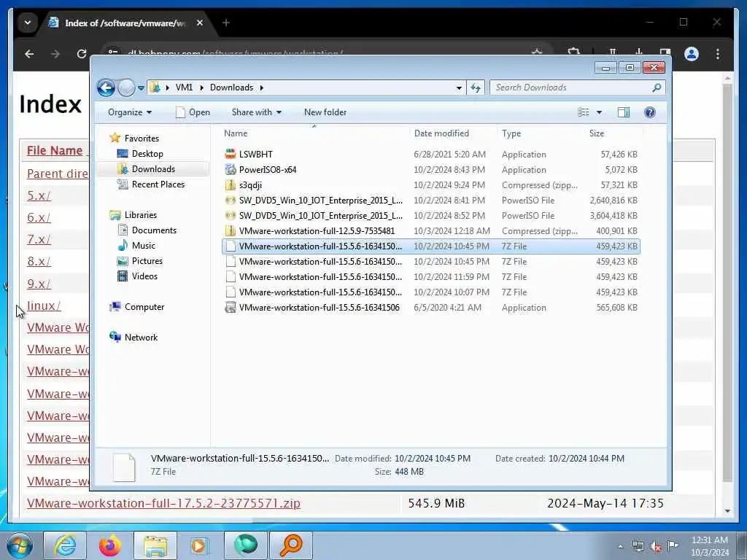Select SW_DVD5 file modified 8:41 PM

430,201
